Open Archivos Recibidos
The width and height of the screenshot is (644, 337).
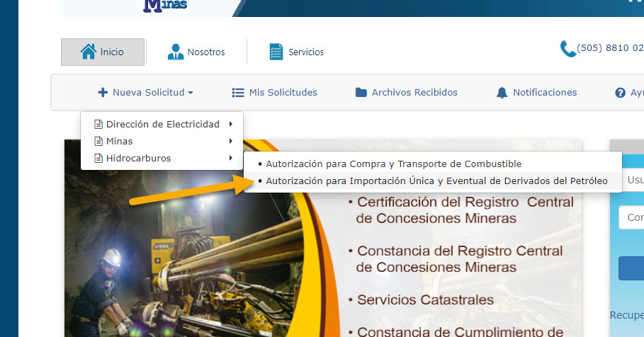click(x=407, y=92)
